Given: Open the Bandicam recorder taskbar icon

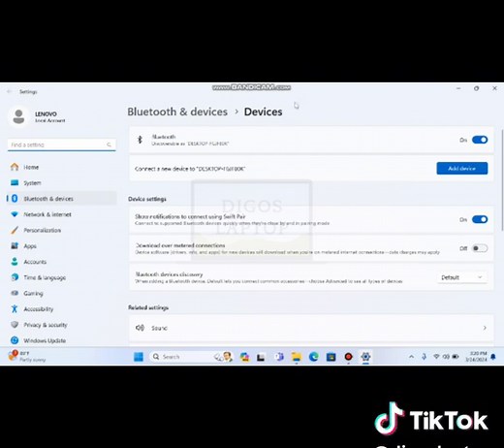Looking at the screenshot, I should point(348,357).
